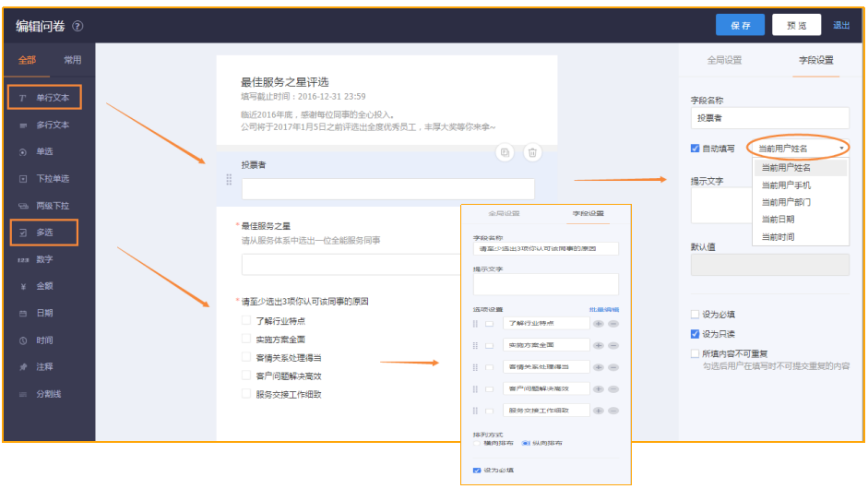Click the 批量编辑 link
Viewport: 868px width, 489px height.
(x=604, y=310)
